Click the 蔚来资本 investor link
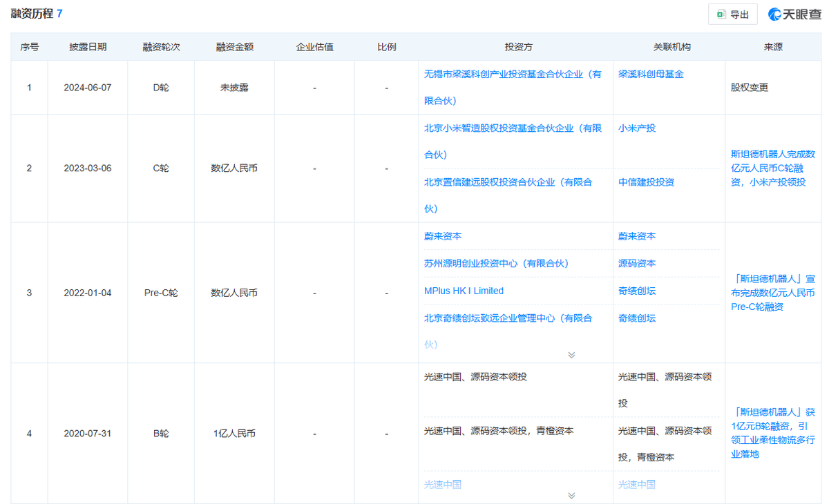 click(x=443, y=236)
